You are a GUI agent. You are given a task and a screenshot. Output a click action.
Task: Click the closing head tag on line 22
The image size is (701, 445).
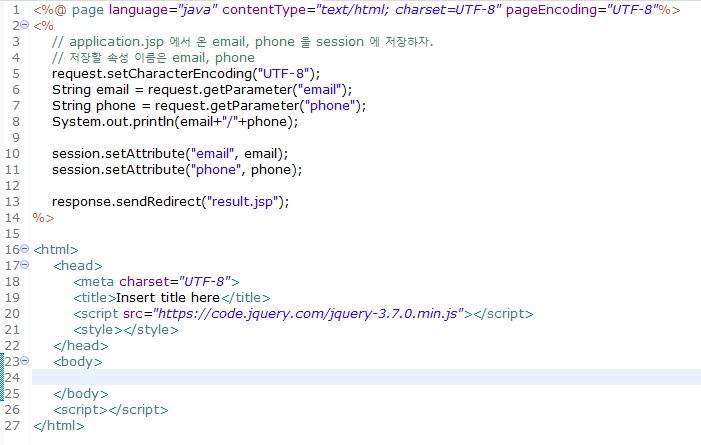point(81,346)
